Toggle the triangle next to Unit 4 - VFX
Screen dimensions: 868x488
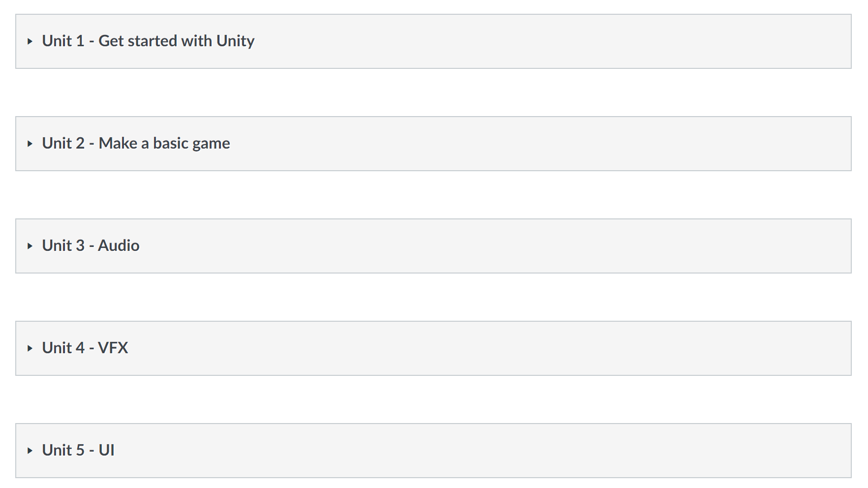[x=30, y=348]
